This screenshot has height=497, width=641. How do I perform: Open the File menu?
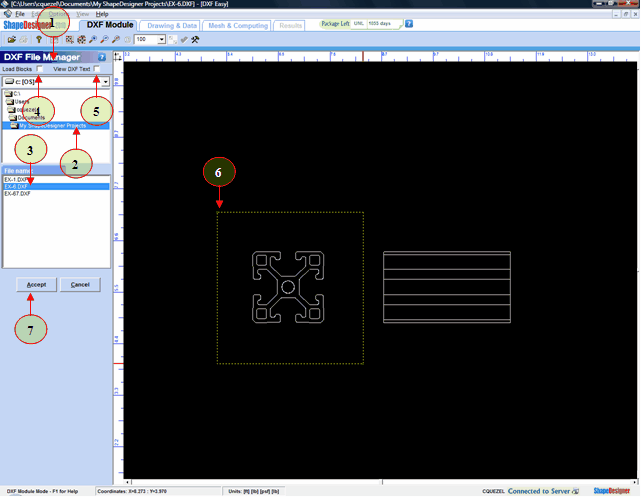(x=20, y=14)
